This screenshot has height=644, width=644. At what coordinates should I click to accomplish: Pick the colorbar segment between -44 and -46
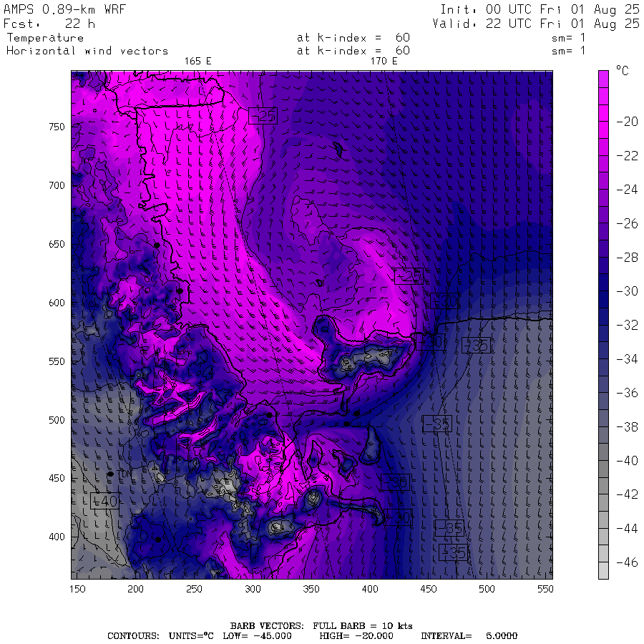(x=603, y=545)
